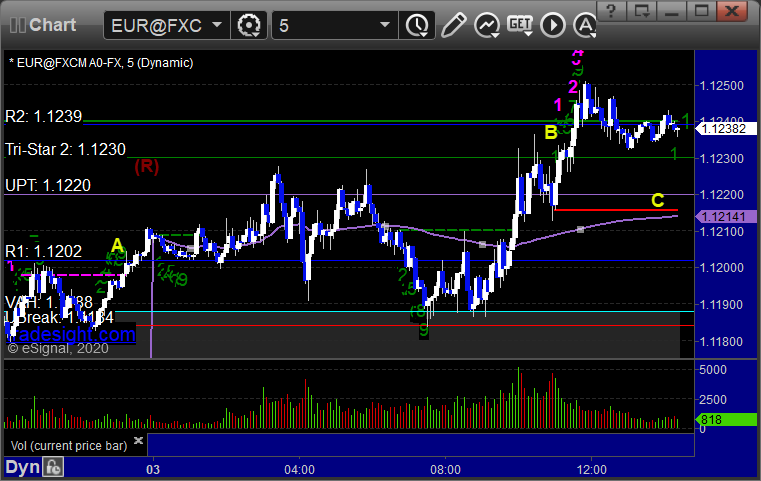The width and height of the screenshot is (761, 481).
Task: Open the circled A icon menu
Action: tap(585, 25)
